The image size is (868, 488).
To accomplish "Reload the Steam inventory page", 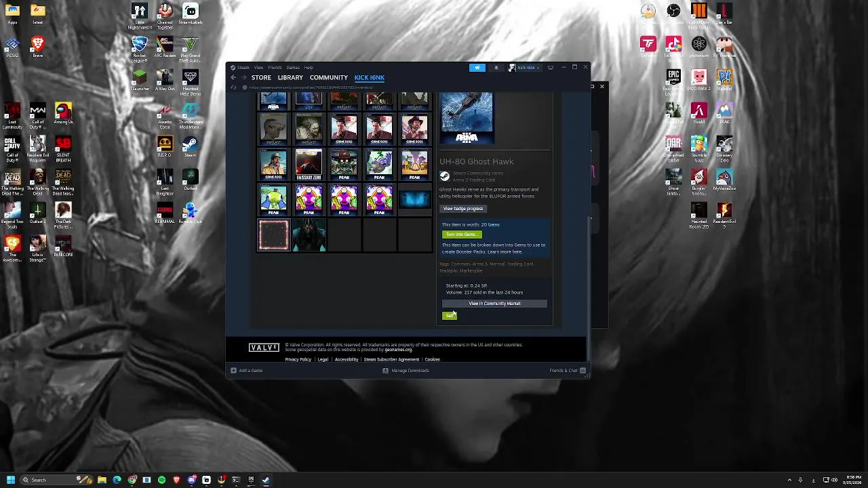I will coord(233,87).
